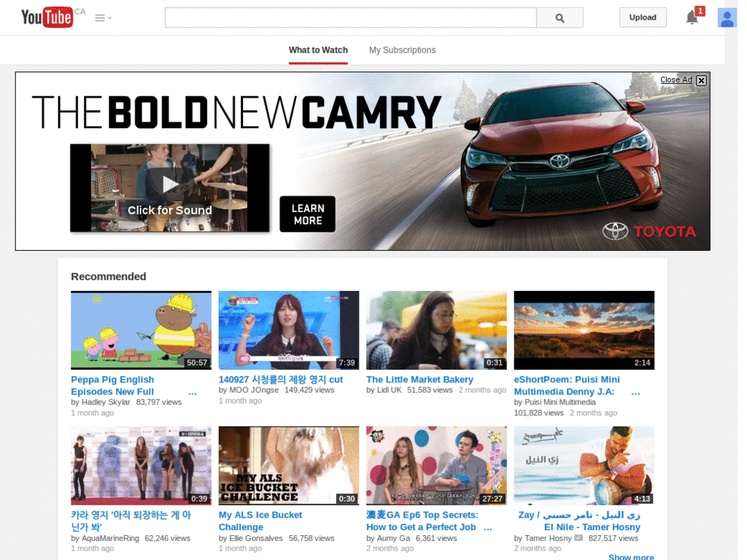Click verified badge beside Tamer Hosny

[578, 538]
